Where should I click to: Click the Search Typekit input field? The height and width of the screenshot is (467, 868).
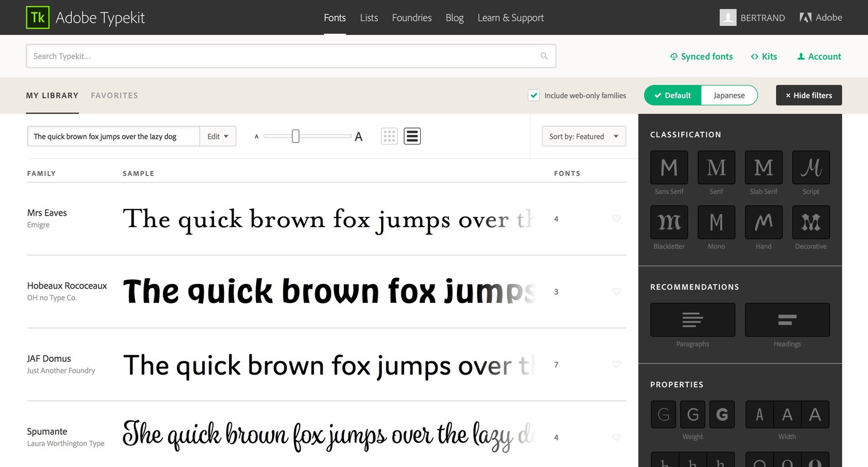pos(291,56)
